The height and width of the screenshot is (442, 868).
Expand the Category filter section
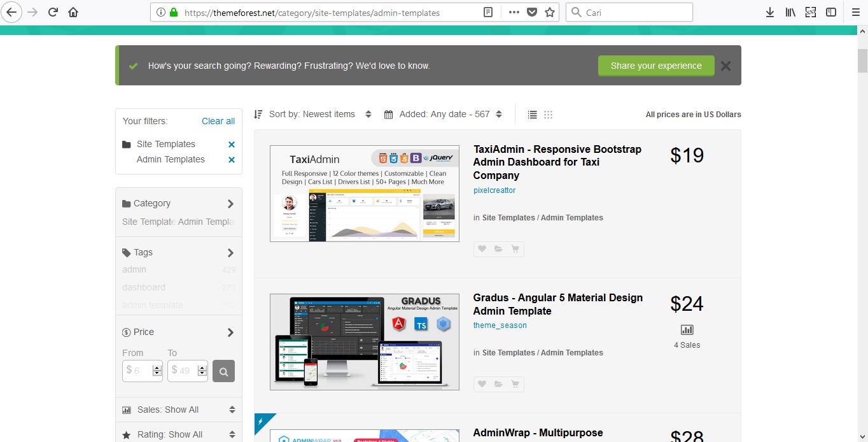178,204
